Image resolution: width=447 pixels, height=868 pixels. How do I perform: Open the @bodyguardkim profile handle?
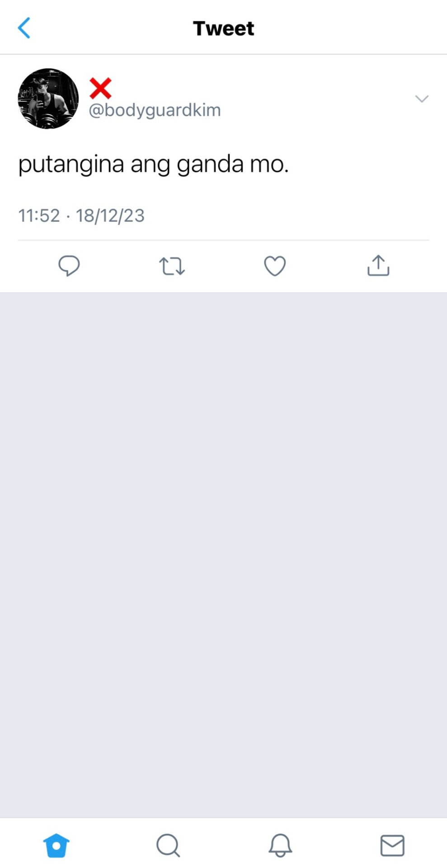(x=155, y=110)
